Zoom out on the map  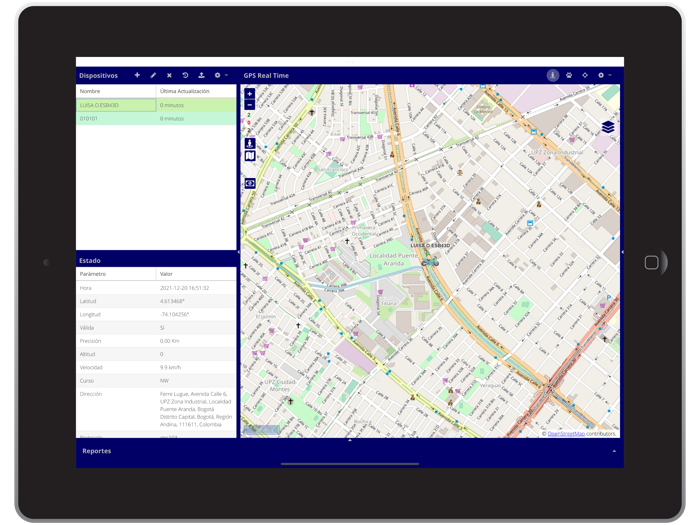(250, 105)
